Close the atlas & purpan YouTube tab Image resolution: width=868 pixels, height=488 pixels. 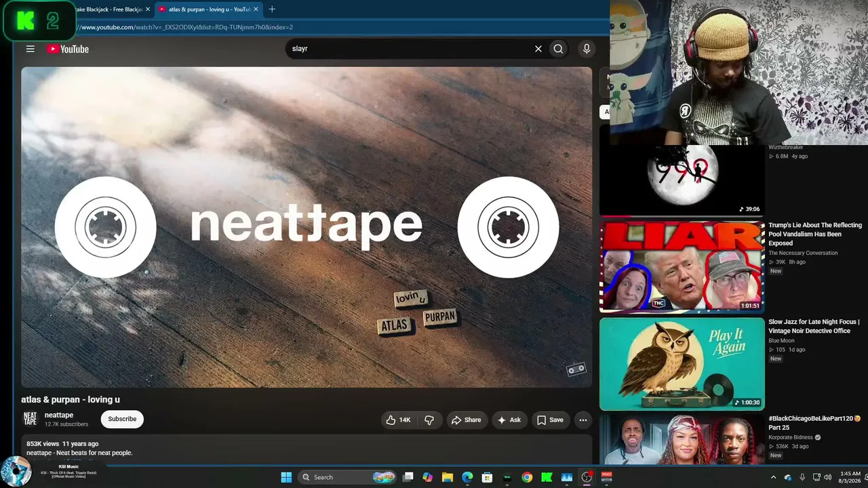click(256, 9)
